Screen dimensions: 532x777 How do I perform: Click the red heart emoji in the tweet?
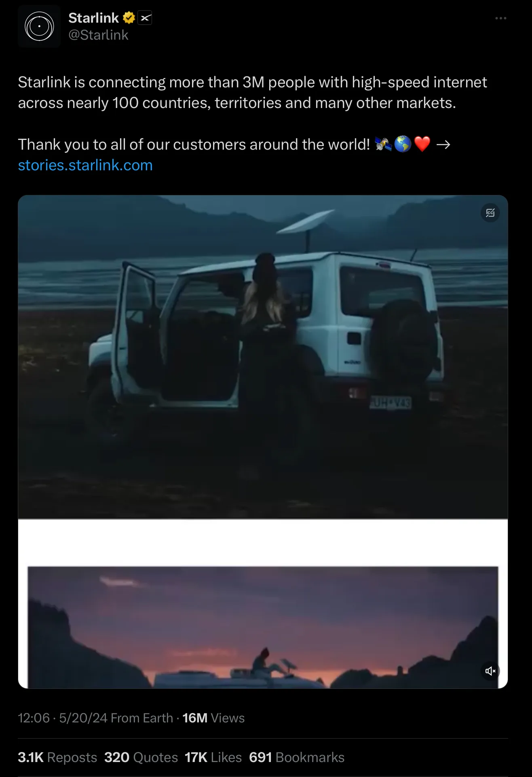coord(422,144)
